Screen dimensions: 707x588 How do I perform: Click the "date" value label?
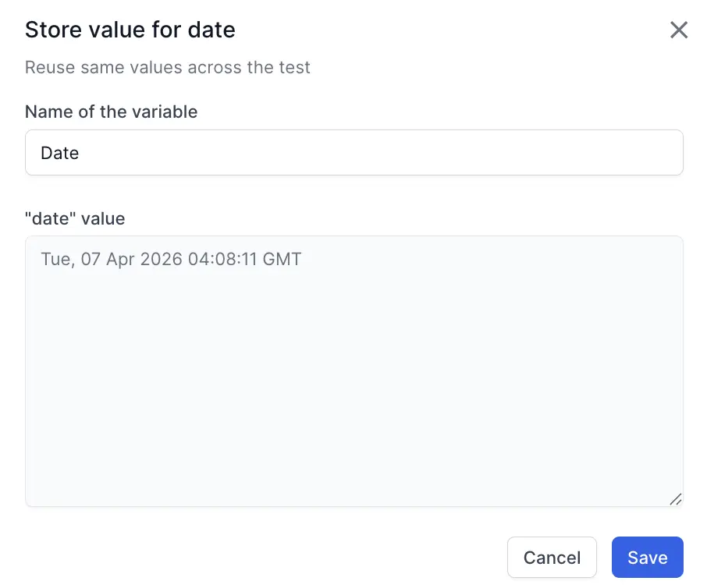(x=75, y=218)
